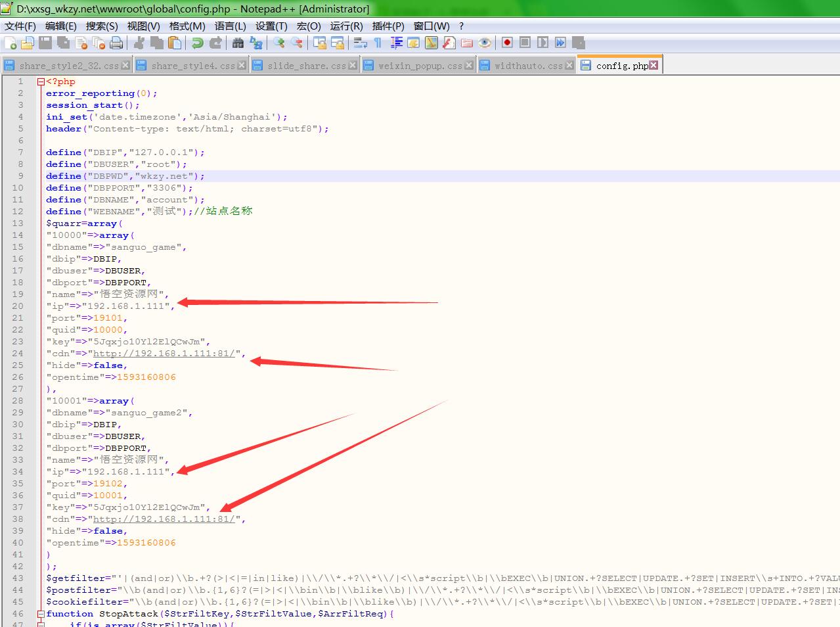The width and height of the screenshot is (840, 627).
Task: Switch to the slide_share.css tab
Action: [306, 66]
